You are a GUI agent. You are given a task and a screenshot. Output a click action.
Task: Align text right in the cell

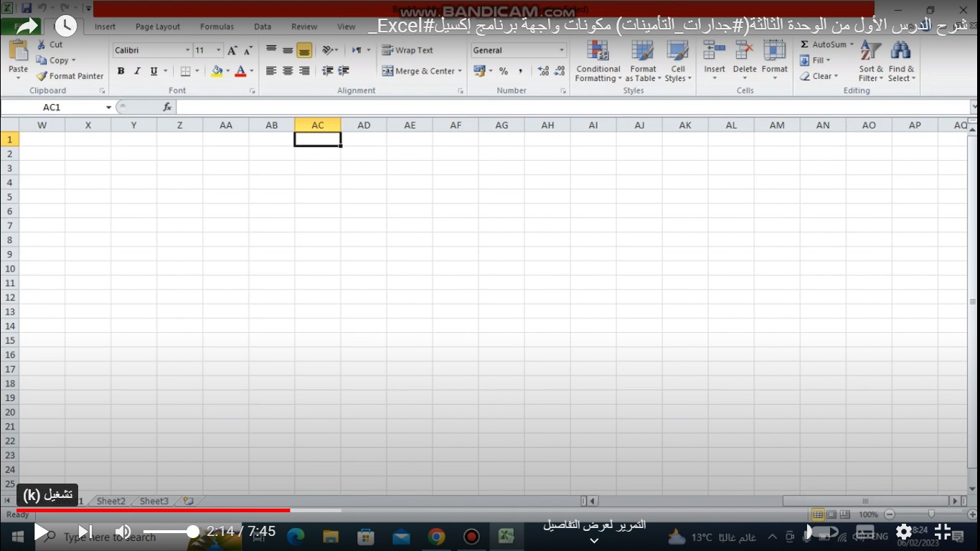304,71
